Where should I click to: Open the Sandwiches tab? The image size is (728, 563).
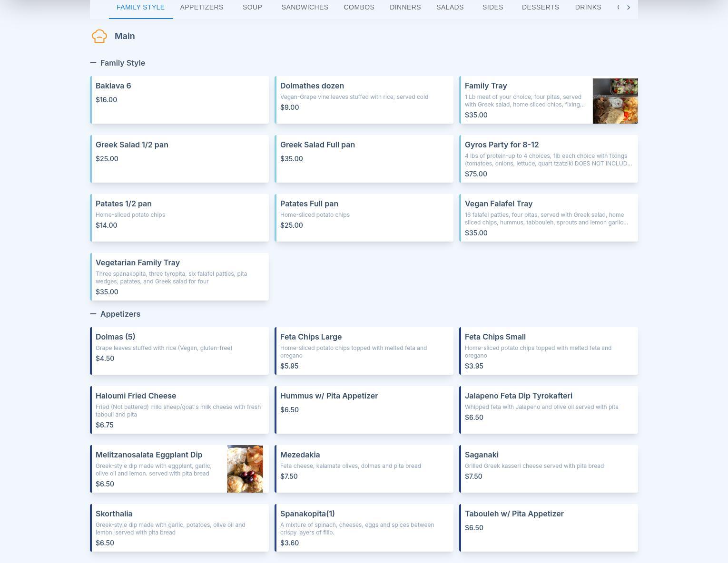coord(305,8)
